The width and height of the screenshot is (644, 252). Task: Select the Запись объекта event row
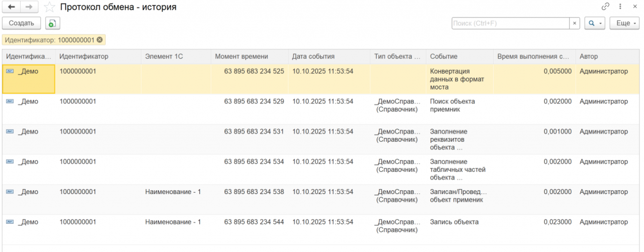[454, 222]
